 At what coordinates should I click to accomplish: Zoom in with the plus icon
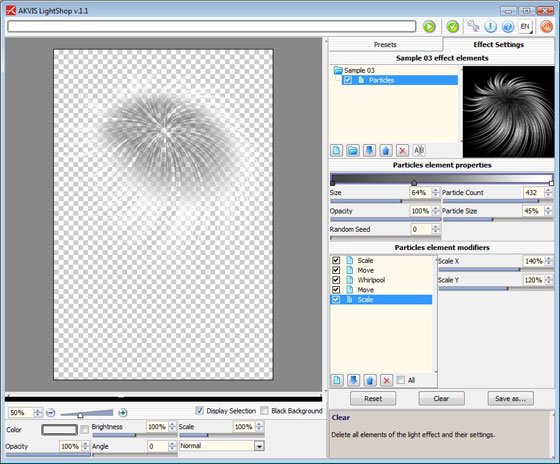click(x=123, y=413)
